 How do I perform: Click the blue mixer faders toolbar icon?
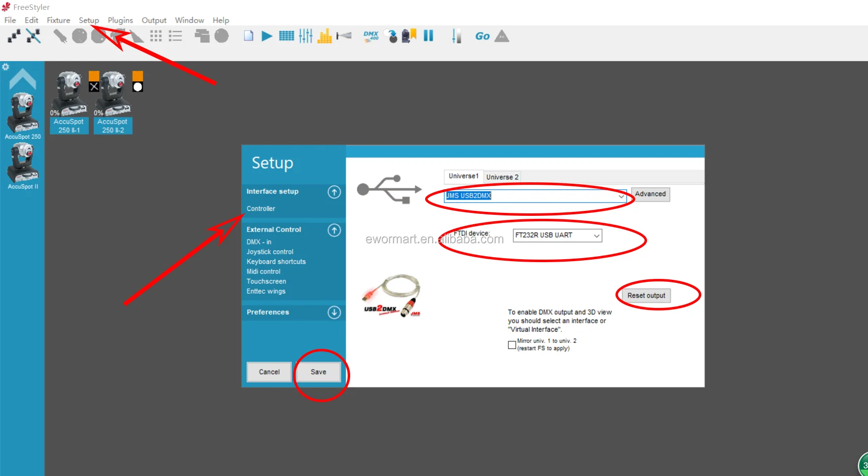coord(306,36)
